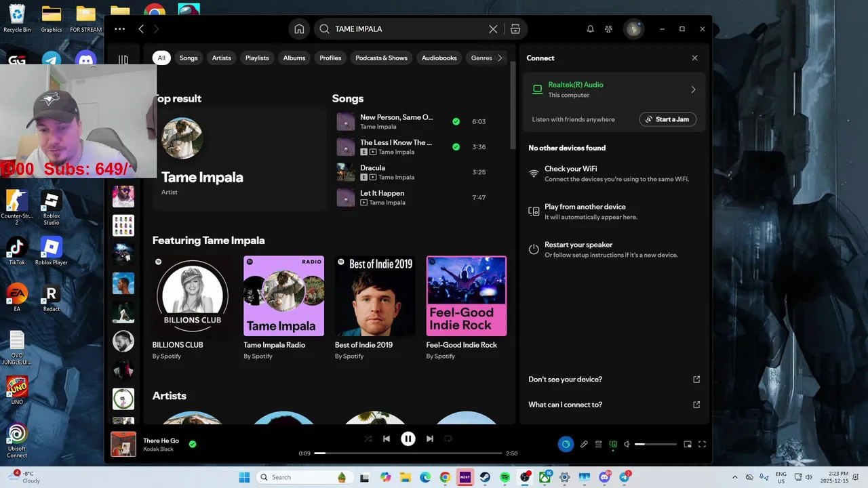The image size is (868, 488).
Task: Open the Browse icon in the search bar
Action: 515,29
